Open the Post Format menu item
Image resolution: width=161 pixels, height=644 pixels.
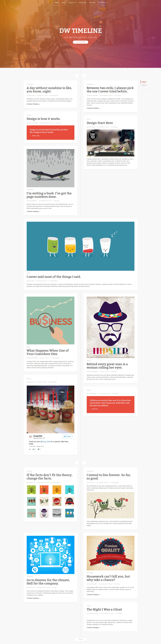82,2
